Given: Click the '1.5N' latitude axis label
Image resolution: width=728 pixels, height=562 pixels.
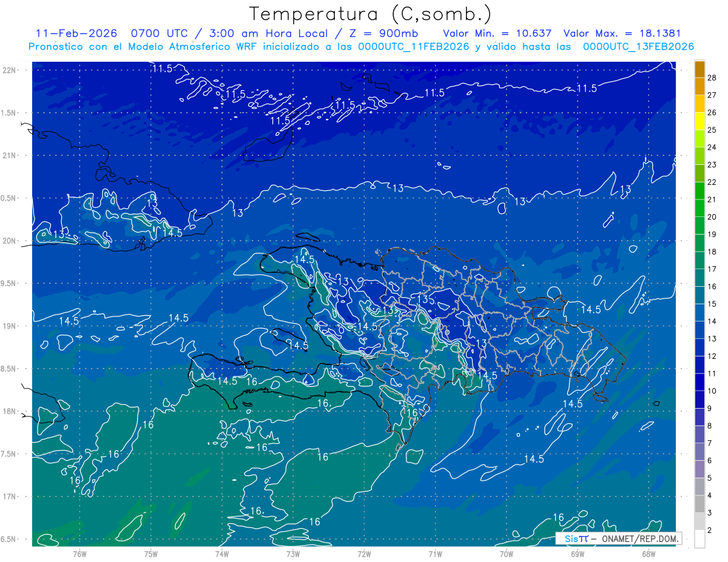Looking at the screenshot, I should click(10, 113).
